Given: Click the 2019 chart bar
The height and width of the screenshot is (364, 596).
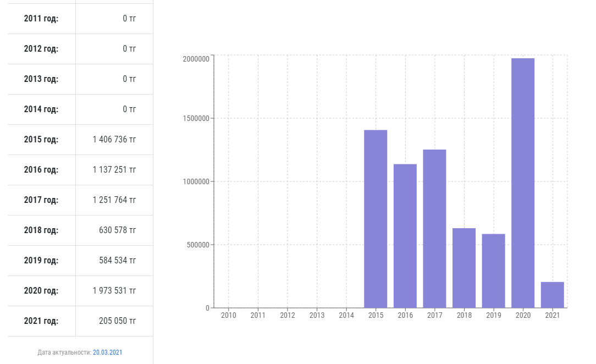Looking at the screenshot, I should click(x=493, y=271).
